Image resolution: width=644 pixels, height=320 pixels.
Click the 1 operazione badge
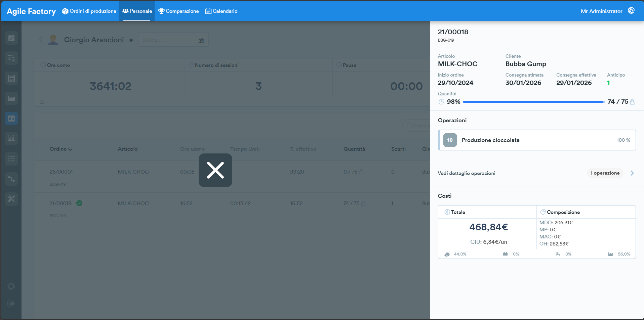605,173
